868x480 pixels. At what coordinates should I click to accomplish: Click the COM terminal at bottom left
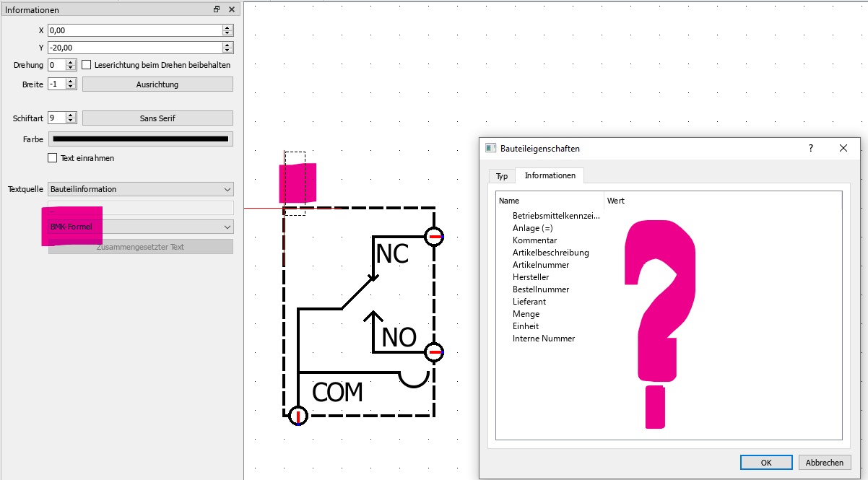(298, 416)
